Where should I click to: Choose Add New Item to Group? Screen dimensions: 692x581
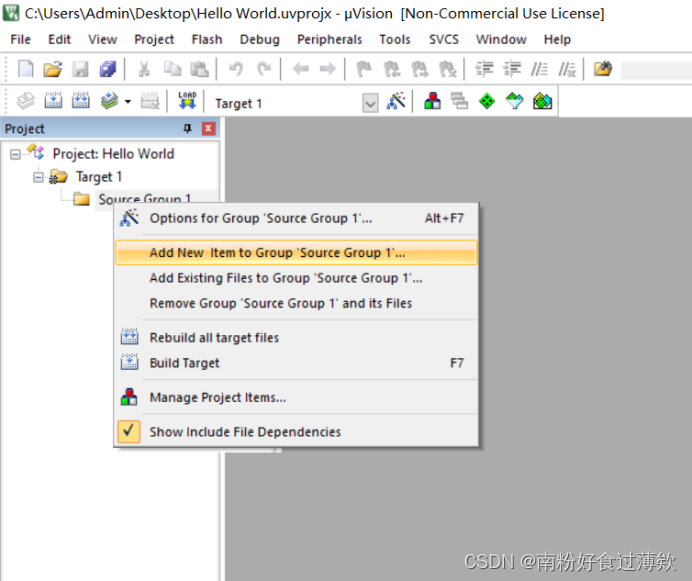[x=297, y=253]
